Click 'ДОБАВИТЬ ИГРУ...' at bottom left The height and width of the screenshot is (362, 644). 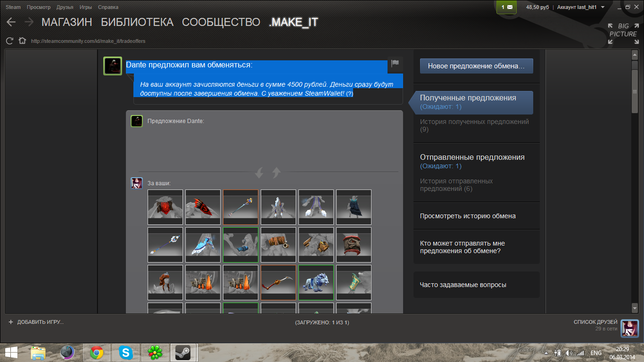(x=40, y=322)
